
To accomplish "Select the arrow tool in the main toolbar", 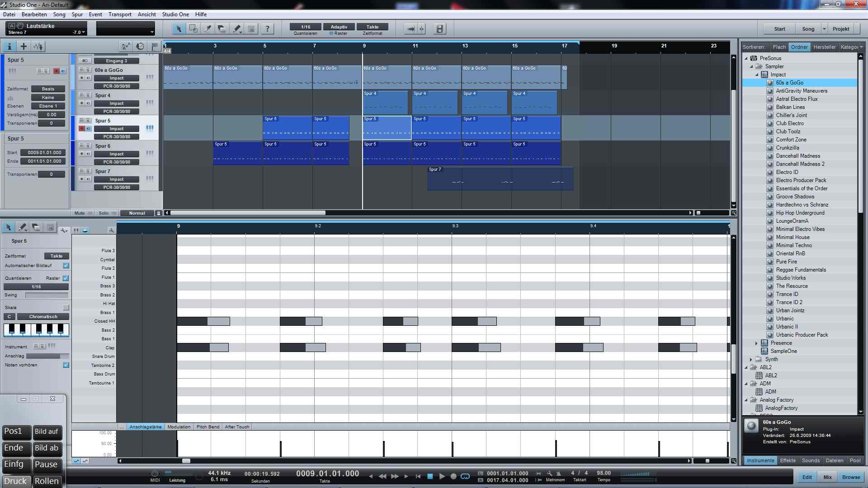I will [179, 29].
